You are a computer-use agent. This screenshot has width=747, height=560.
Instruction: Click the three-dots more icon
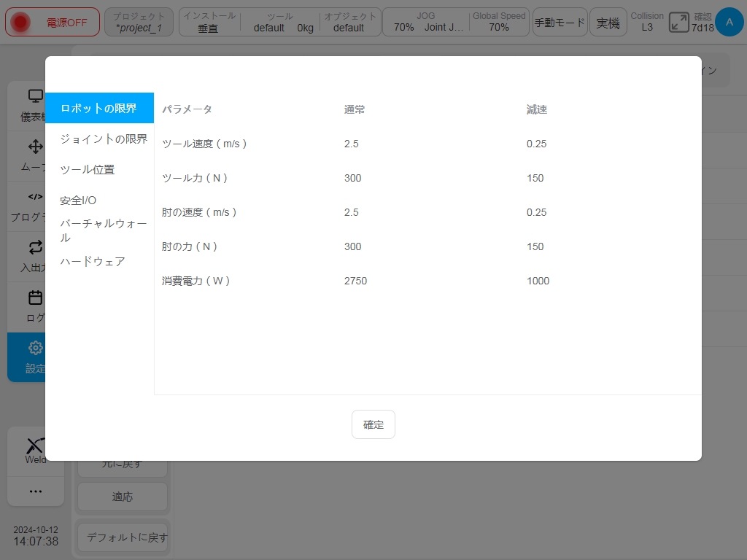(x=35, y=491)
